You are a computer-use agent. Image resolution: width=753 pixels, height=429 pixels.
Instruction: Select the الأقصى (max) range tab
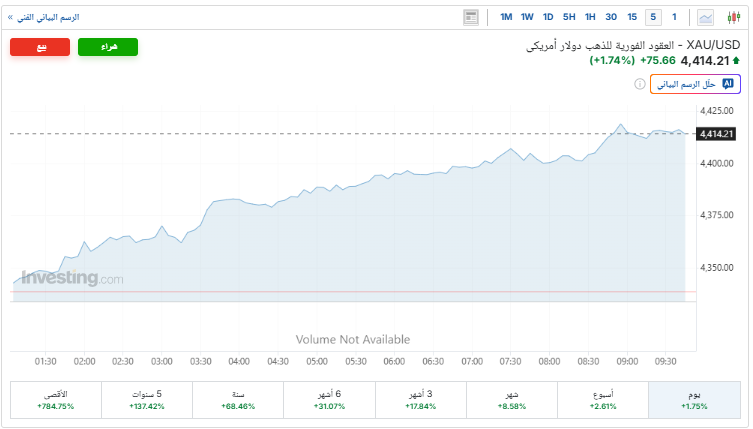(x=55, y=400)
